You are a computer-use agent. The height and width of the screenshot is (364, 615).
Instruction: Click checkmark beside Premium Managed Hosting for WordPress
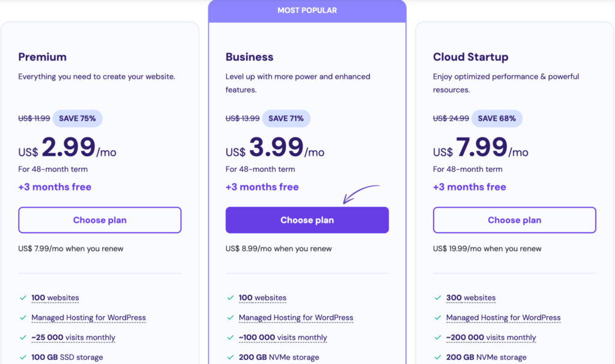point(23,318)
